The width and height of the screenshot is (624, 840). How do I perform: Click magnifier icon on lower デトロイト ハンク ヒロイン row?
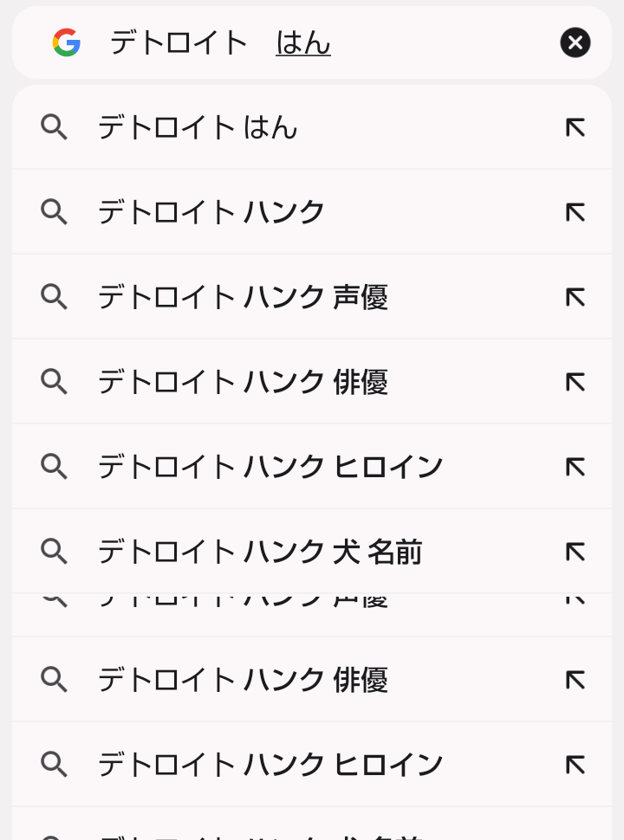pyautogui.click(x=54, y=765)
